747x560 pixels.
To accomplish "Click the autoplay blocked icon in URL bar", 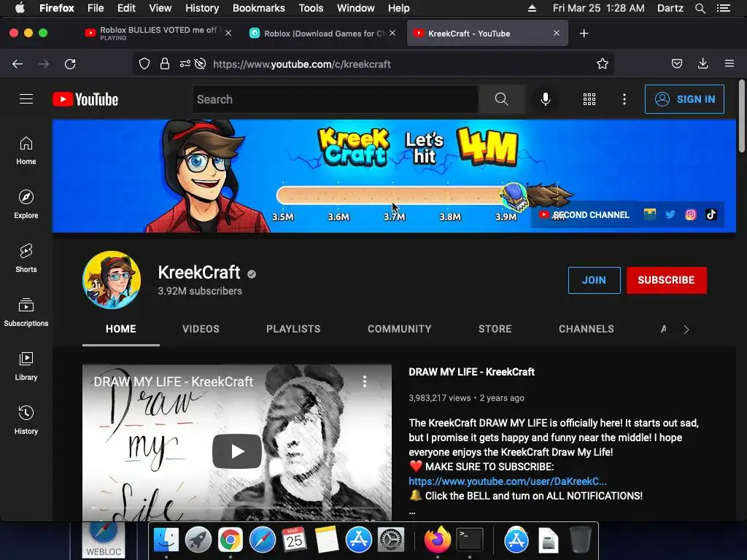I will [x=201, y=64].
